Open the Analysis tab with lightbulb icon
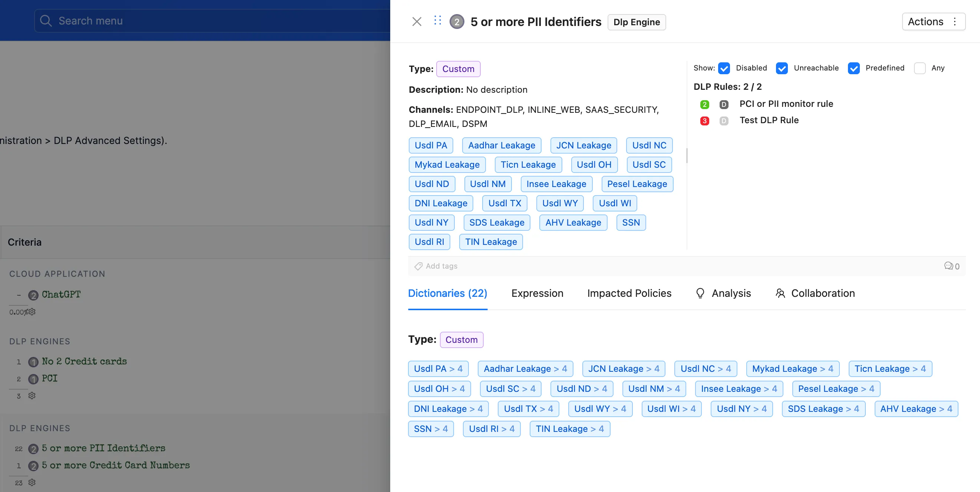This screenshot has height=492, width=980. pos(723,293)
